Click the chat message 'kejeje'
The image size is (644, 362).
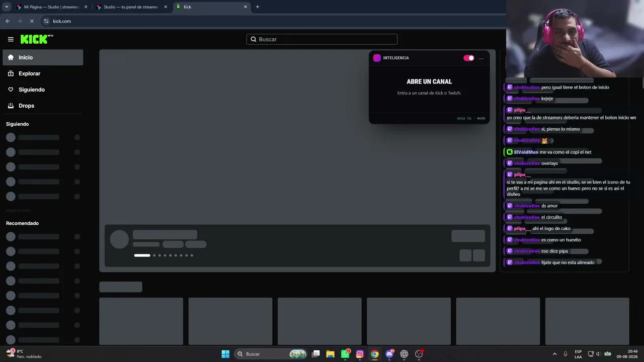[547, 99]
